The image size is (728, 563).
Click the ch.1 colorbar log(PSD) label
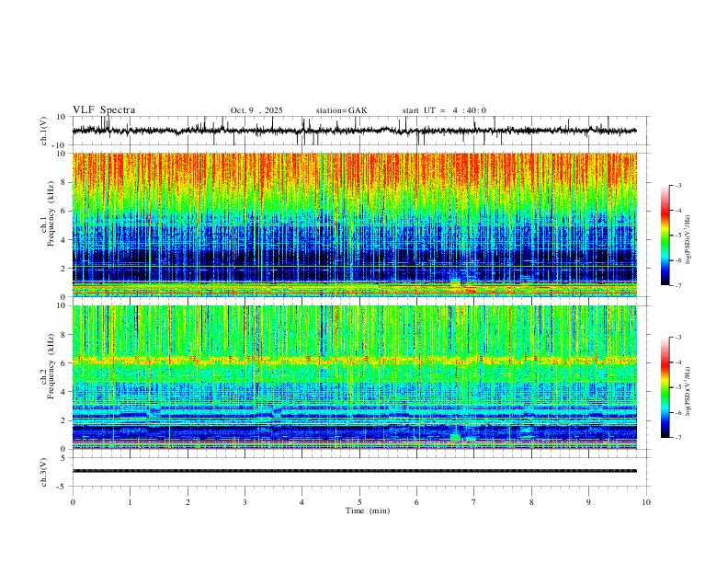(x=688, y=239)
